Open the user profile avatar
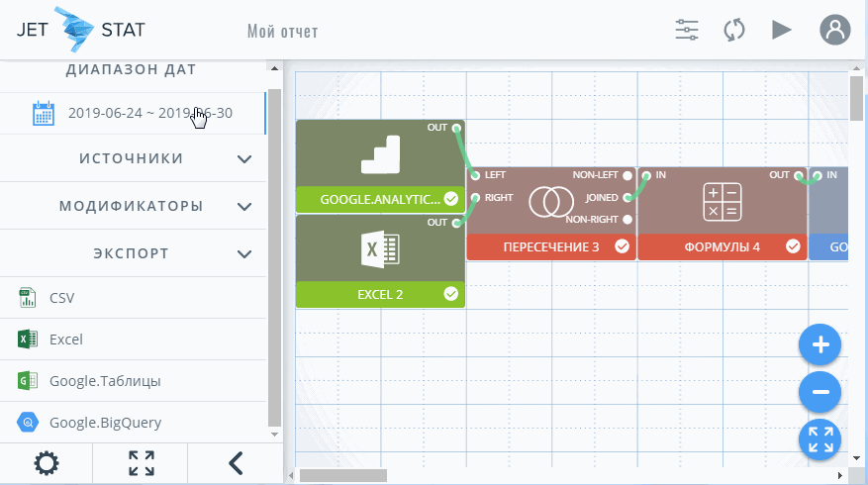The width and height of the screenshot is (868, 485). coord(834,30)
